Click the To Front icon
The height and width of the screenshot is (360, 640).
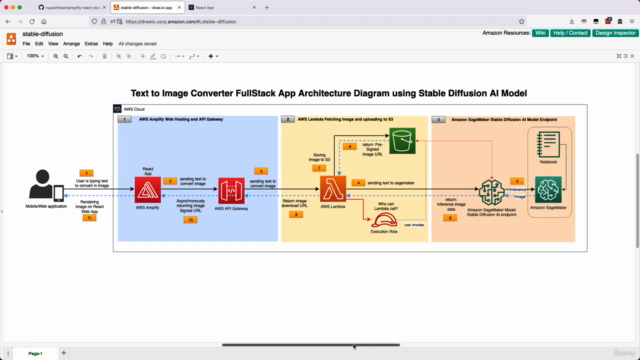(119, 56)
